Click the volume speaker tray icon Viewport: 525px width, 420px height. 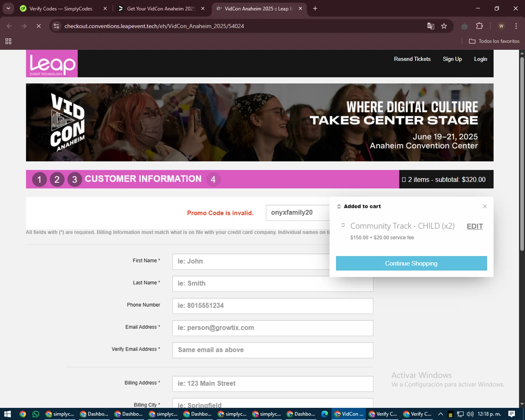(x=470, y=414)
